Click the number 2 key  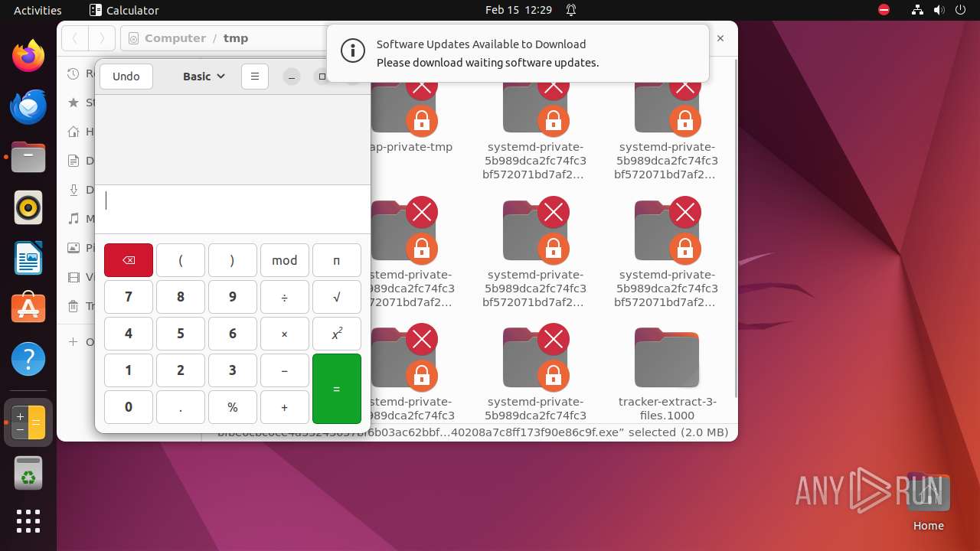(181, 370)
